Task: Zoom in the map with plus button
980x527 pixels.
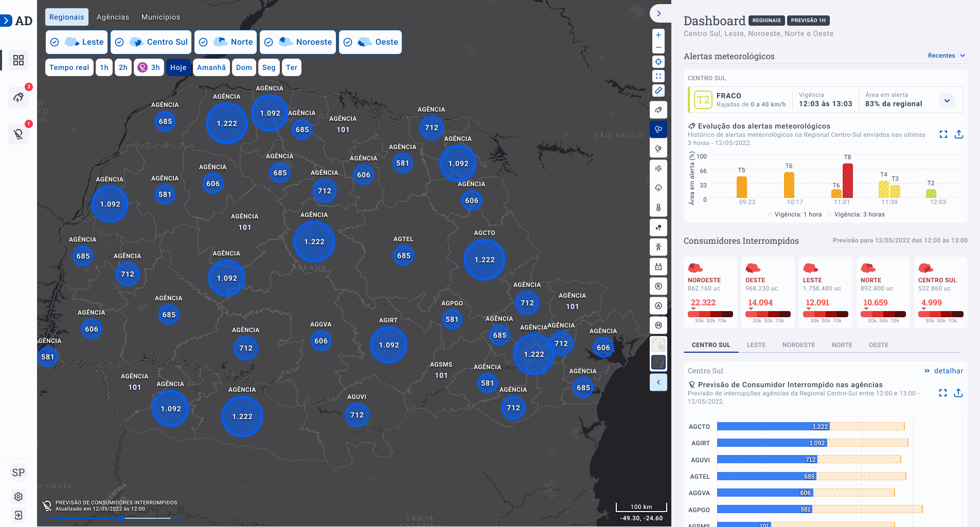Action: click(658, 35)
